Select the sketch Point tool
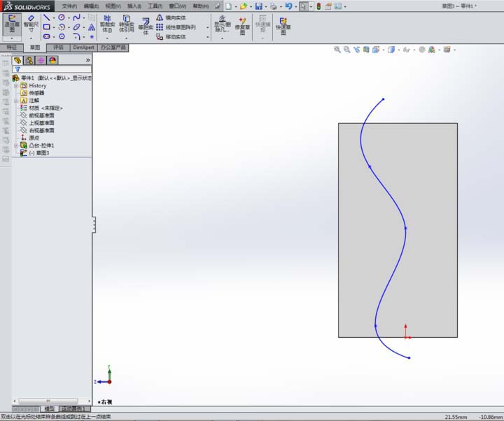 (92, 36)
